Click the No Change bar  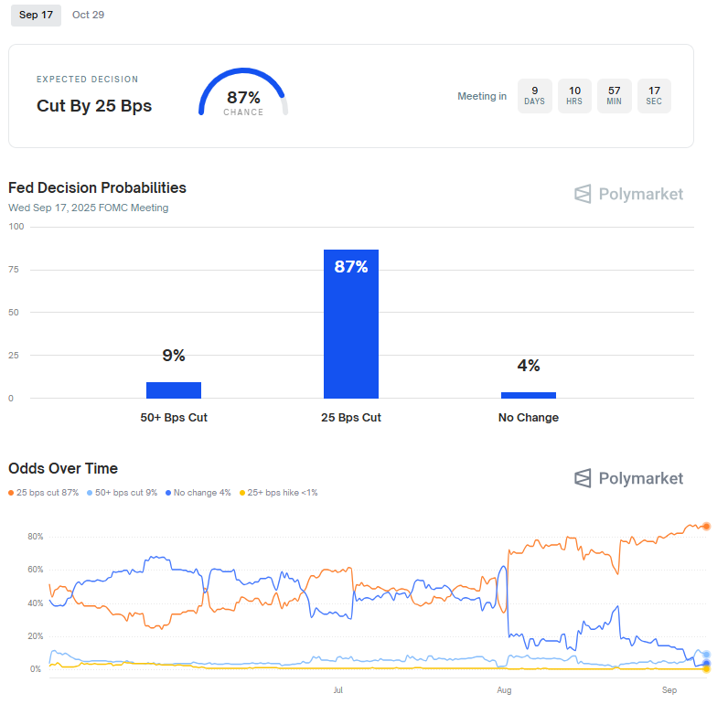point(528,395)
